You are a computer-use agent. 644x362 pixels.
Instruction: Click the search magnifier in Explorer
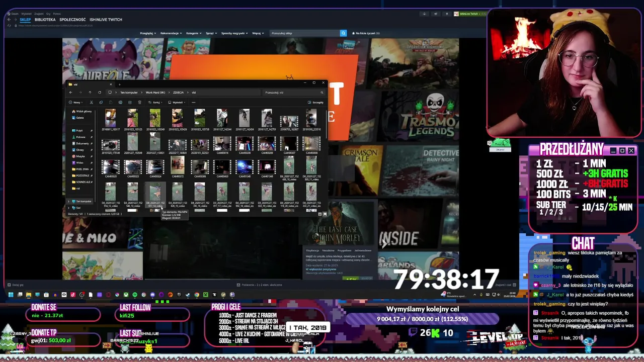point(321,93)
